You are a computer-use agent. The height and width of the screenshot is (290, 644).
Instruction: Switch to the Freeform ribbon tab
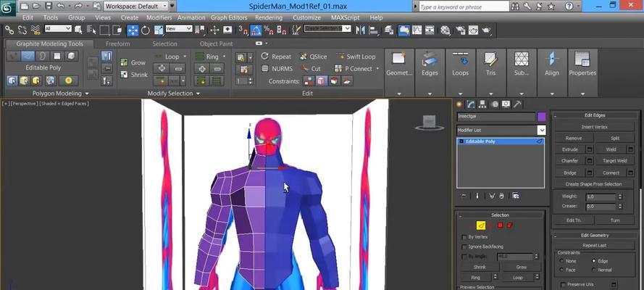click(117, 43)
